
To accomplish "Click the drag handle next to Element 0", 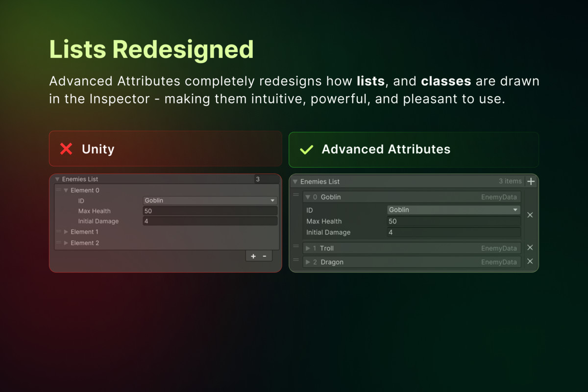I will click(x=58, y=190).
